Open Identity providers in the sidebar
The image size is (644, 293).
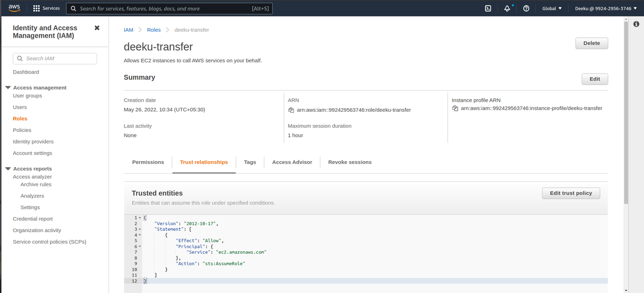point(33,142)
